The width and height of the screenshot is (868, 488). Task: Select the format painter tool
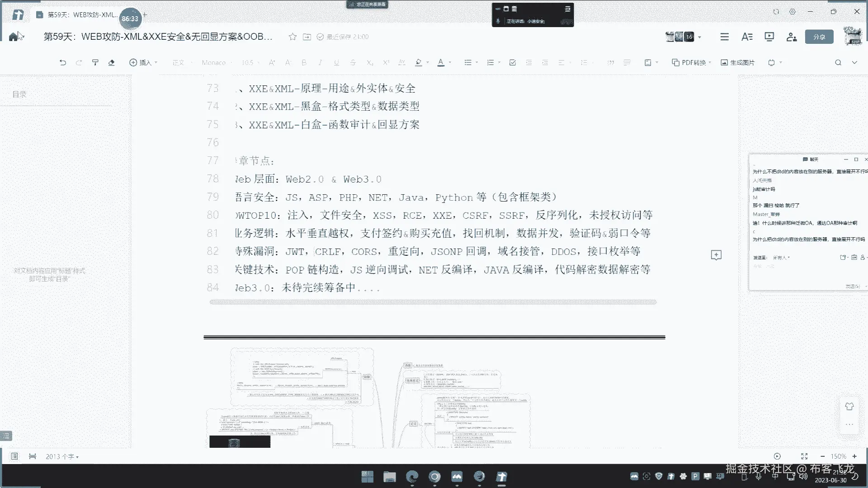click(95, 62)
